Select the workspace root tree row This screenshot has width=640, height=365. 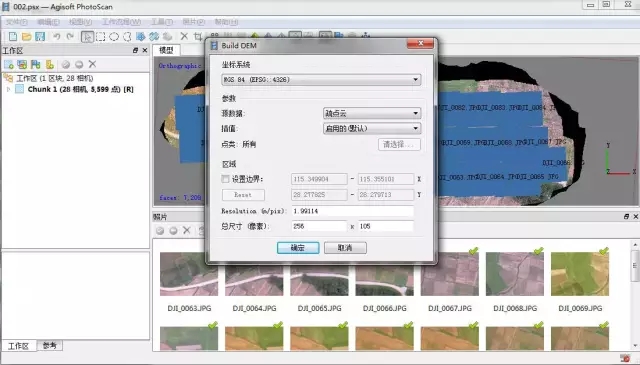(55, 78)
